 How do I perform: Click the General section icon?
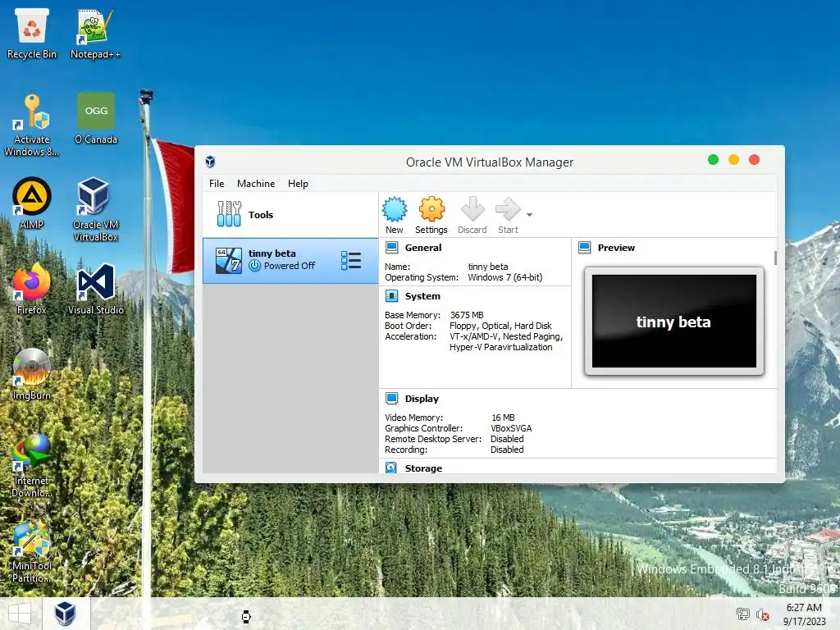392,248
